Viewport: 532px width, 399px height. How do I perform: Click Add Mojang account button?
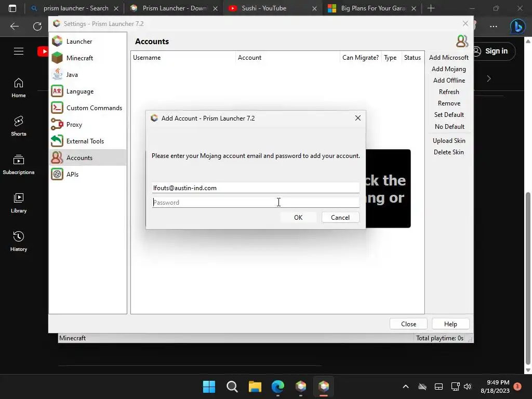[448, 69]
